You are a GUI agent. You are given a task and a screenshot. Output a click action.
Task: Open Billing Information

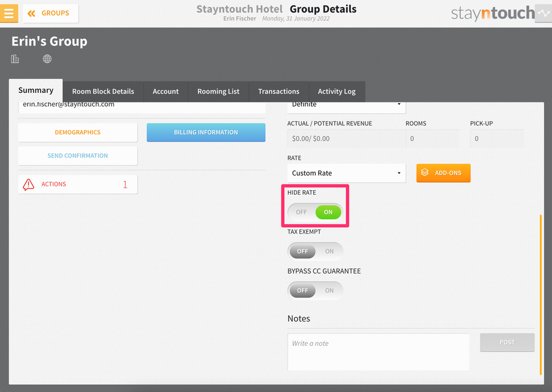(x=206, y=132)
